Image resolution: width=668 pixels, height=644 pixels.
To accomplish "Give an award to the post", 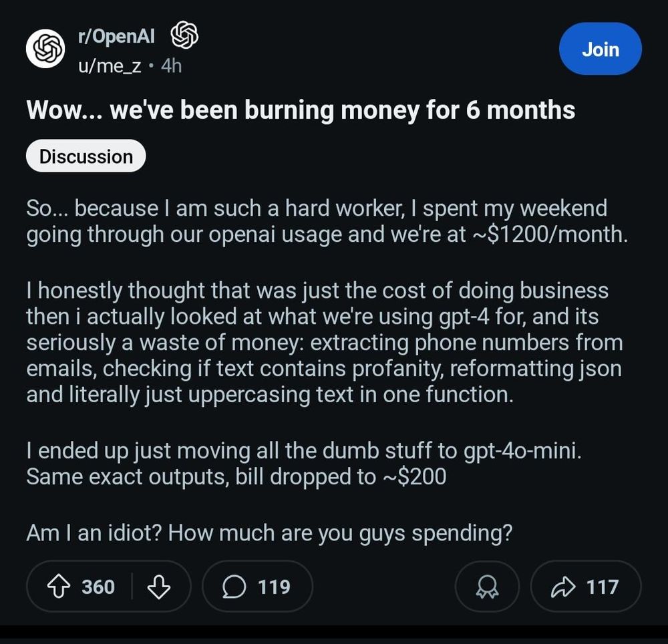I will [487, 587].
